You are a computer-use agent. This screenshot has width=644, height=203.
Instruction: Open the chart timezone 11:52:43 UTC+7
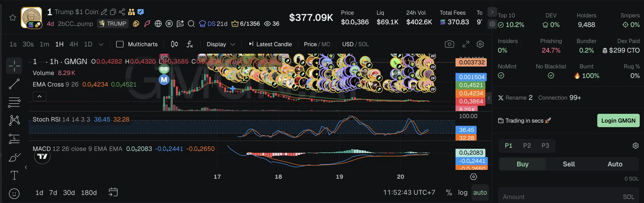click(x=409, y=193)
